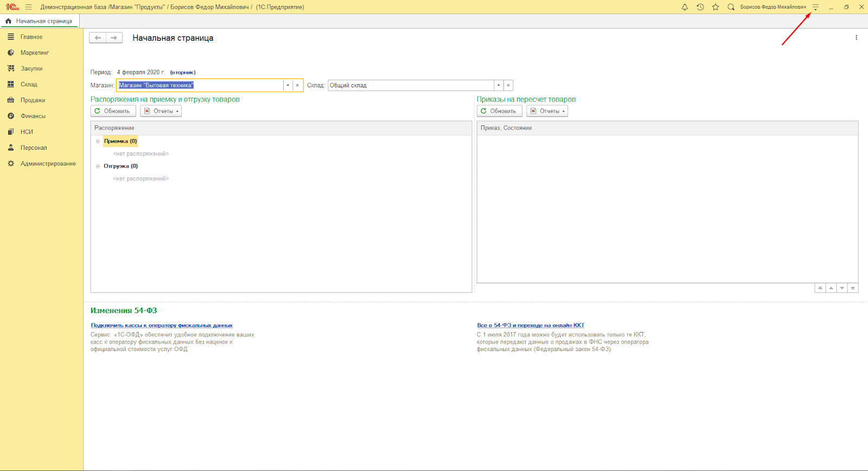
Task: Select the Приемка (0) row
Action: pyautogui.click(x=120, y=141)
